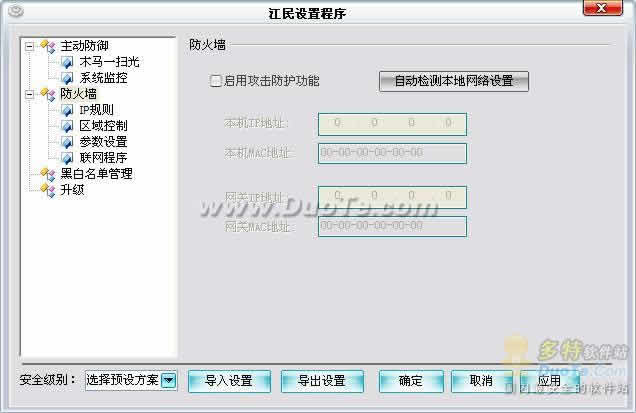Select 主动防御 in the tree
Screen dimensions: 636x413
coord(84,46)
